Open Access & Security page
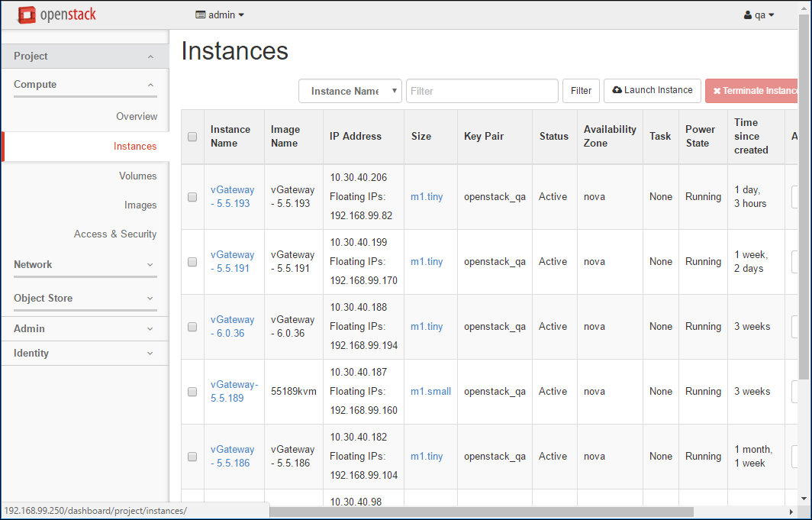 (115, 234)
